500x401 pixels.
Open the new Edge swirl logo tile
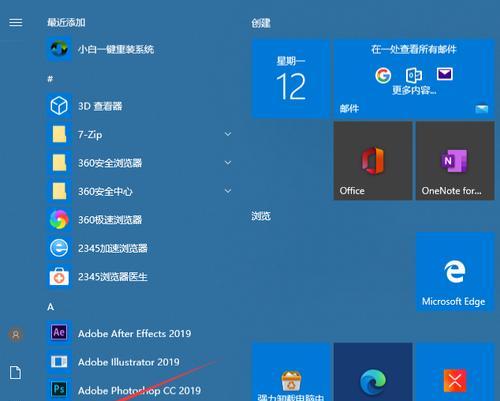click(373, 372)
